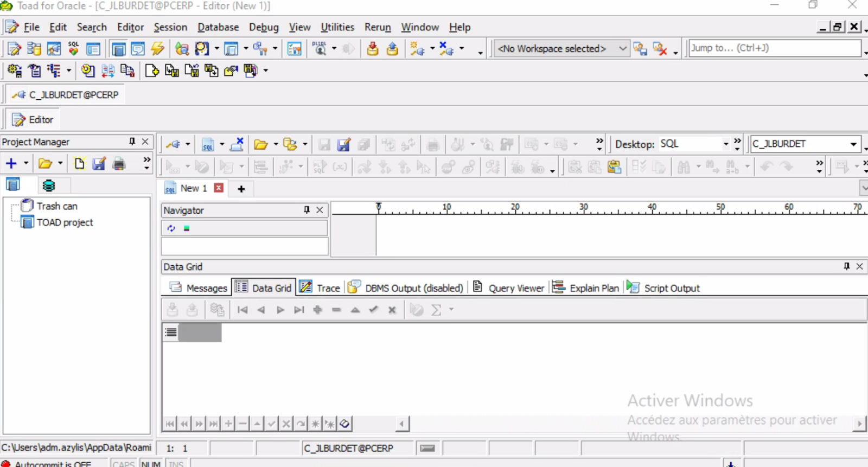The image size is (868, 467).
Task: Switch to the Messages tab
Action: click(198, 288)
